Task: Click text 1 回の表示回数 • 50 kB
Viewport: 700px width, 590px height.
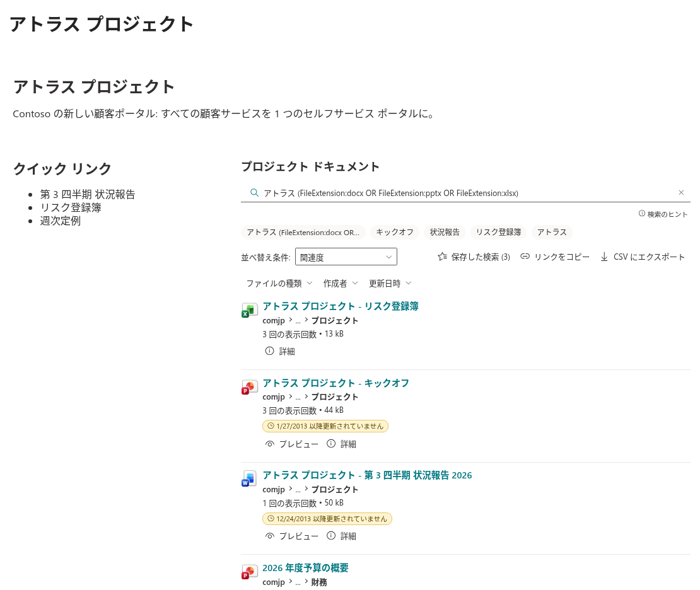Action: (303, 503)
